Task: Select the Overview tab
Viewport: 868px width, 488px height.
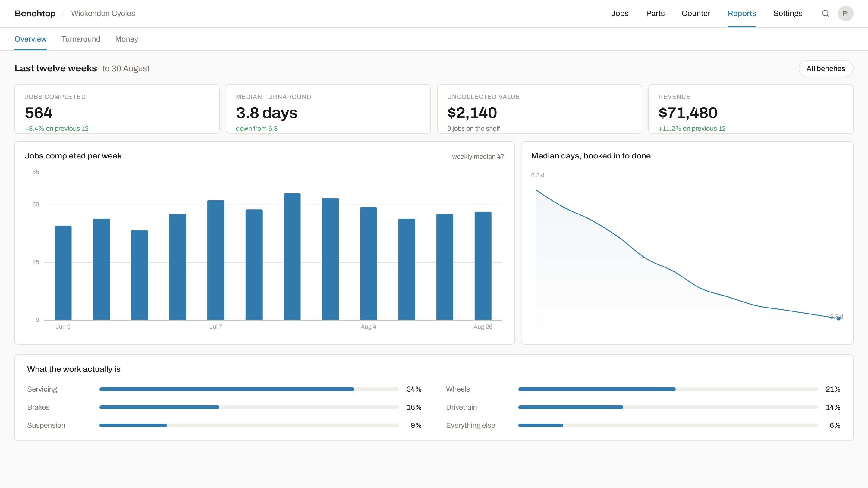Action: tap(30, 39)
